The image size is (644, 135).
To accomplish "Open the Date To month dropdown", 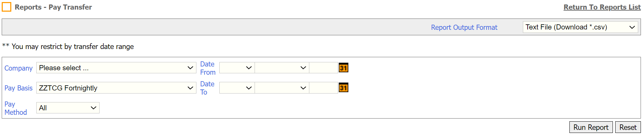I will 282,88.
